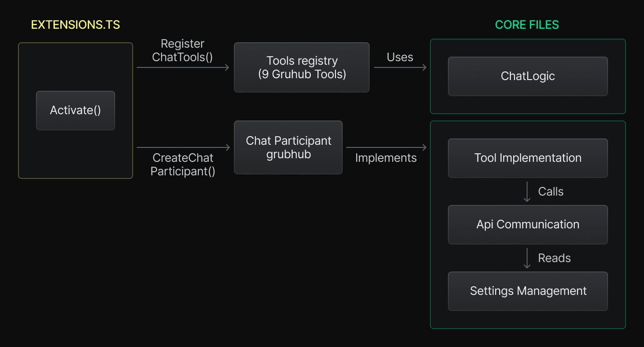This screenshot has width=644, height=347.
Task: Click the down arrow beside Reads
Action: point(527,258)
